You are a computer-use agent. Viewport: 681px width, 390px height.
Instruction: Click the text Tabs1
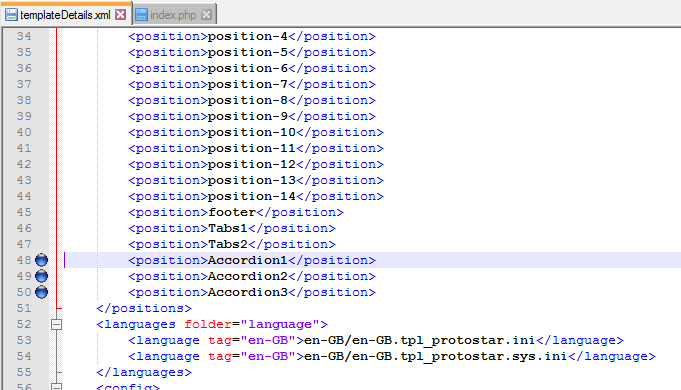pyautogui.click(x=228, y=228)
